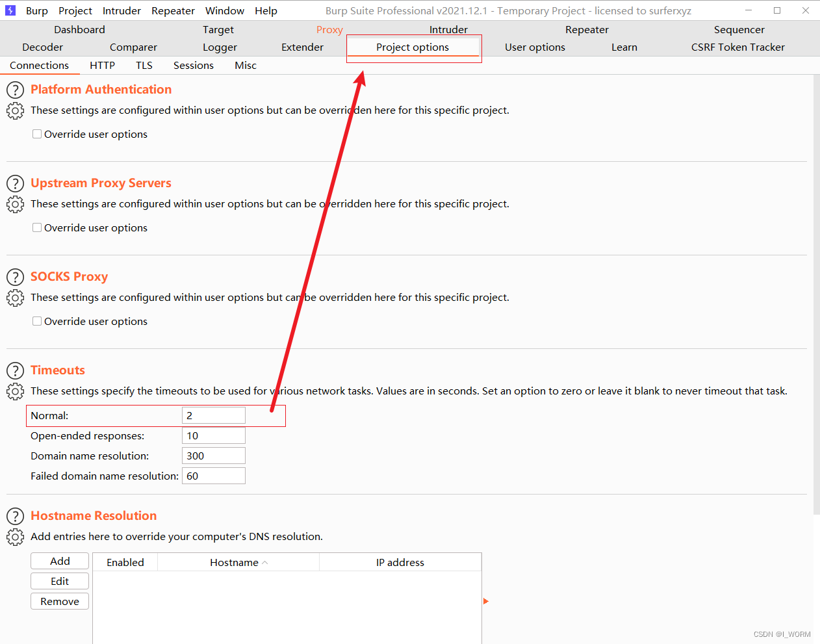Switch to the Target tab
Viewport: 820px width, 644px height.
click(218, 29)
